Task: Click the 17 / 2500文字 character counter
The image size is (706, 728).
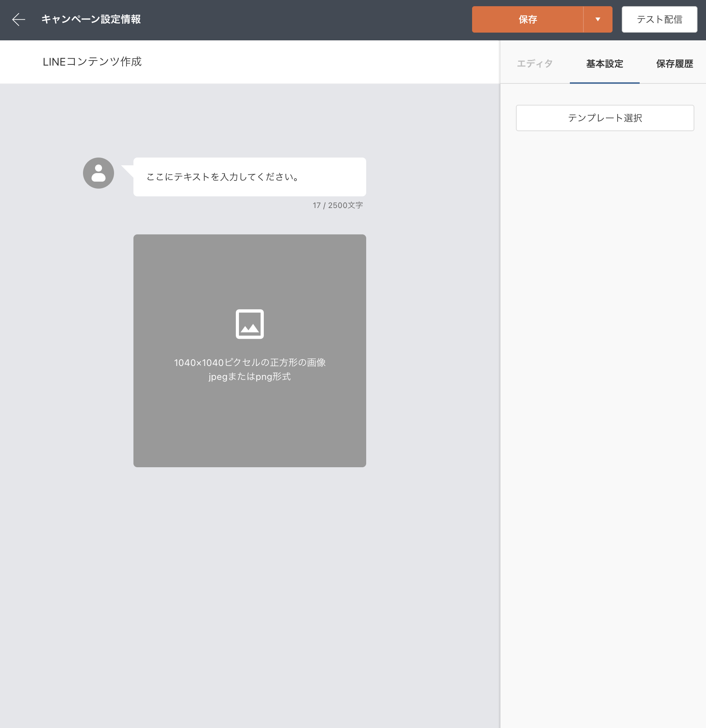Action: 337,205
